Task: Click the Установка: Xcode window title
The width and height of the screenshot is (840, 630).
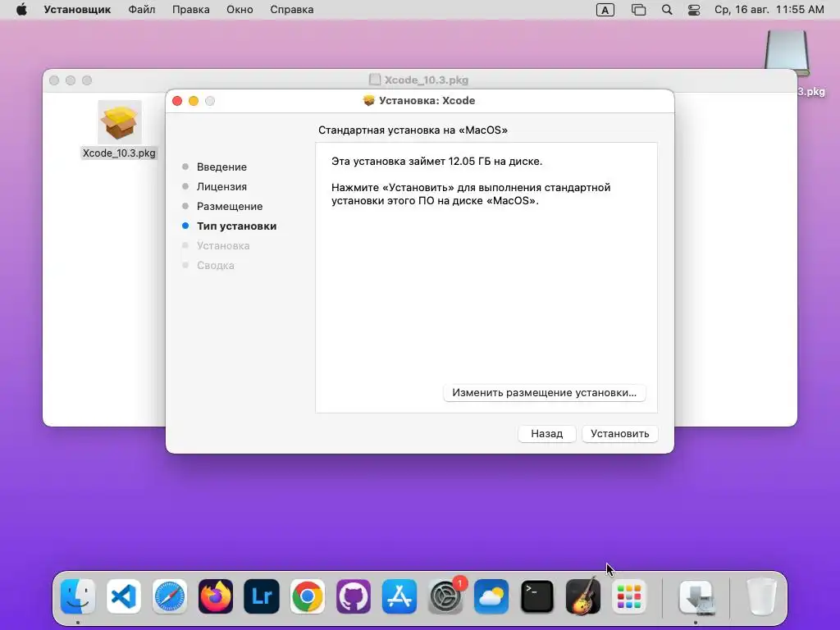Action: (x=427, y=101)
